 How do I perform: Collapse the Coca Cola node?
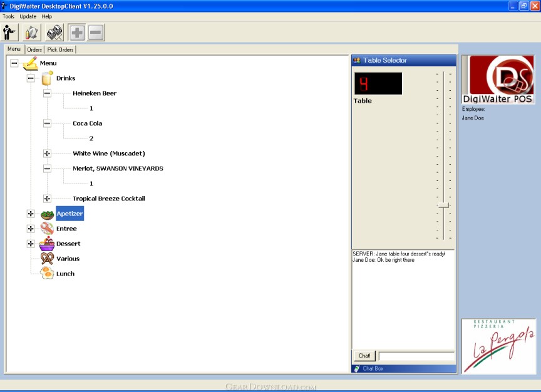(x=47, y=123)
